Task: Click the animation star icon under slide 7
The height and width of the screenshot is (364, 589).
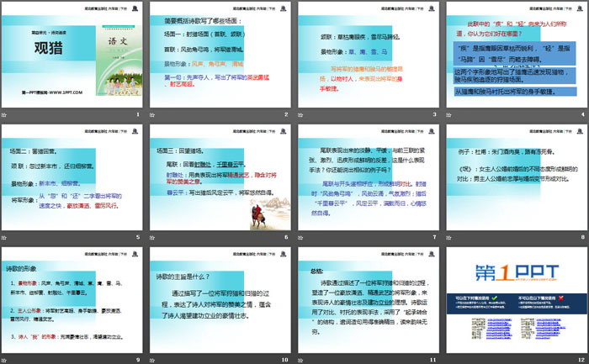Action: click(x=300, y=238)
